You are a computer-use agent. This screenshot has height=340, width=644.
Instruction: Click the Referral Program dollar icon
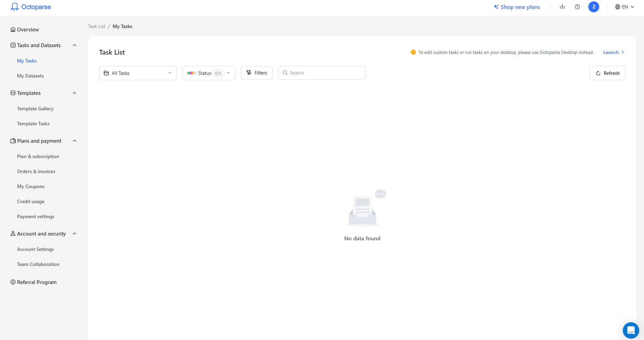pos(13,282)
